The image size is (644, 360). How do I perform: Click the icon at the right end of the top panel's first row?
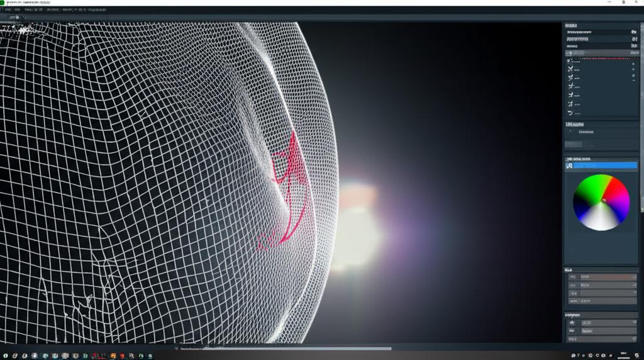coord(633,31)
